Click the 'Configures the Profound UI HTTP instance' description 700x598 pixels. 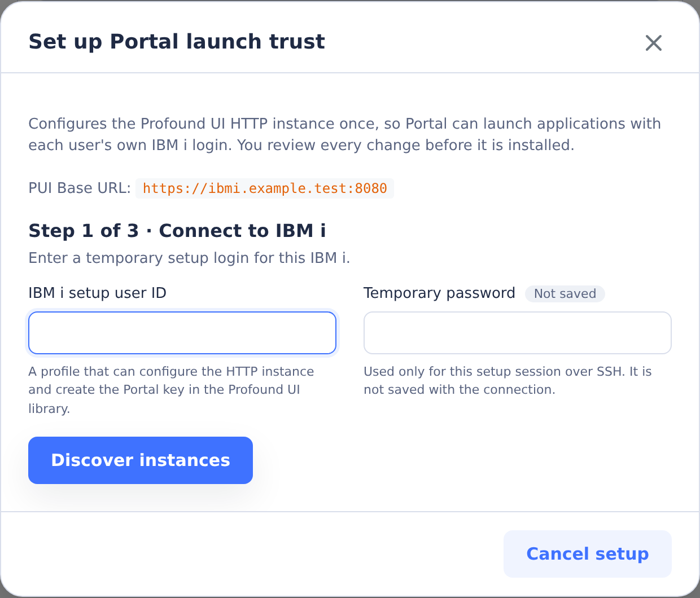pyautogui.click(x=344, y=134)
